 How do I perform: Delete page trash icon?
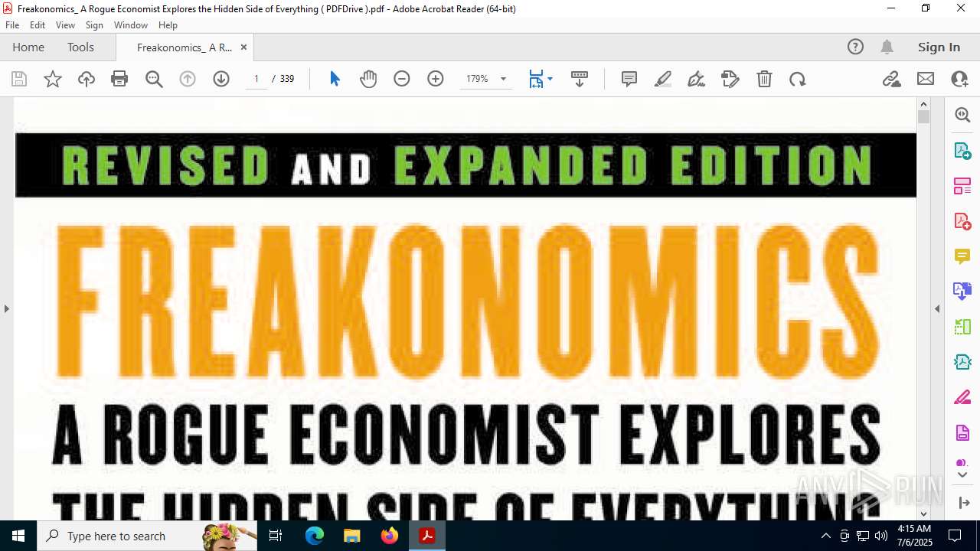[x=764, y=79]
